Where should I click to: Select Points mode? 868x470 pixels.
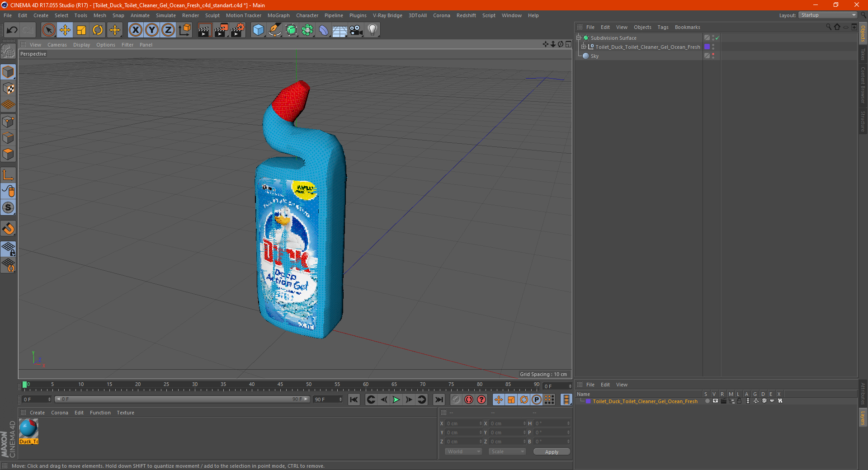tap(8, 122)
